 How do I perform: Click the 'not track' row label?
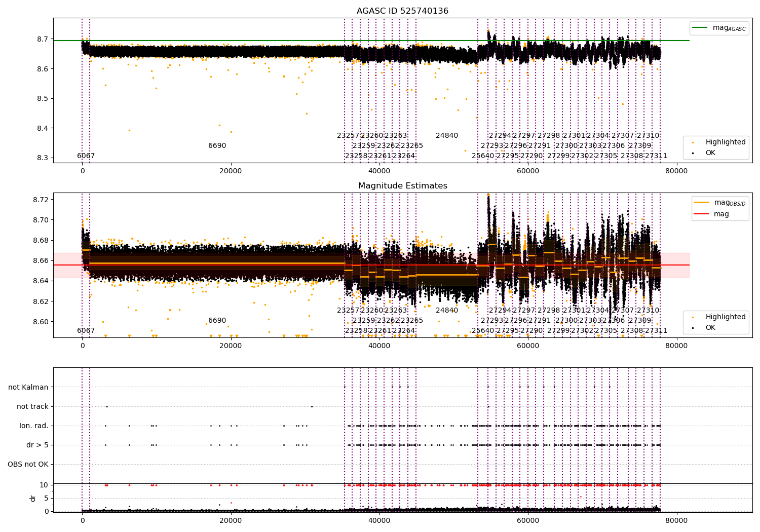(32, 406)
